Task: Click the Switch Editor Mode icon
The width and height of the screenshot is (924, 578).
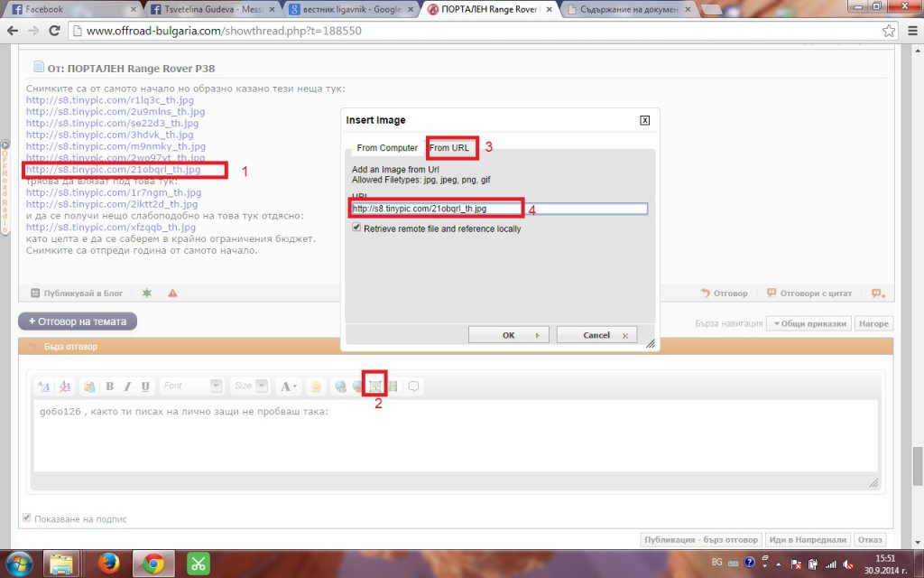Action: tap(43, 387)
